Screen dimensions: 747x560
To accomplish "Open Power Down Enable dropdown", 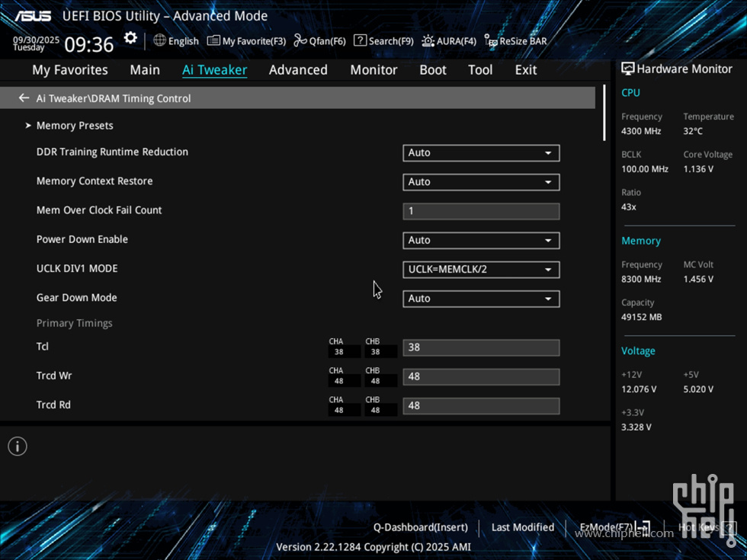I will pyautogui.click(x=481, y=241).
